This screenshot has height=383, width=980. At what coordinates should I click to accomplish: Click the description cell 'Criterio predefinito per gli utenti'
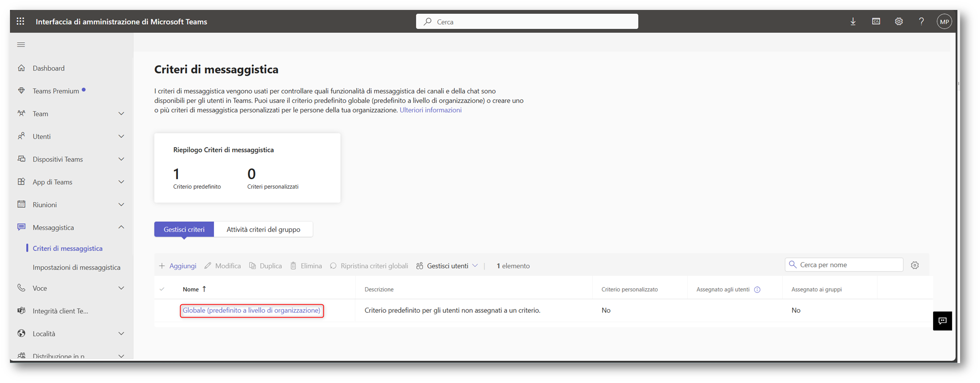click(x=452, y=310)
